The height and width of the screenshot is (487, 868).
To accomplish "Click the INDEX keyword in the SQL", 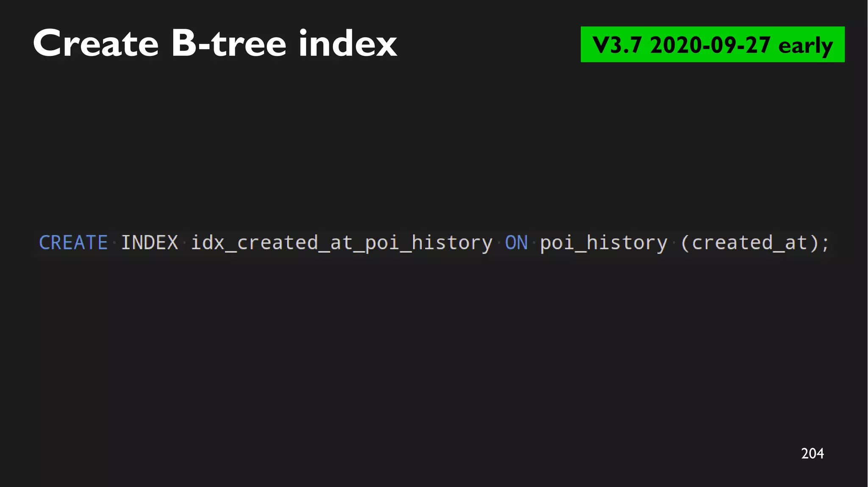I will (150, 243).
